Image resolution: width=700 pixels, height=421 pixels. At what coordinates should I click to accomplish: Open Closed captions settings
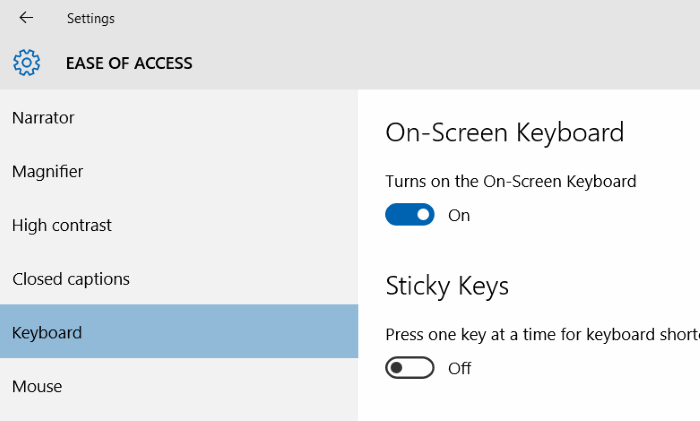(71, 279)
